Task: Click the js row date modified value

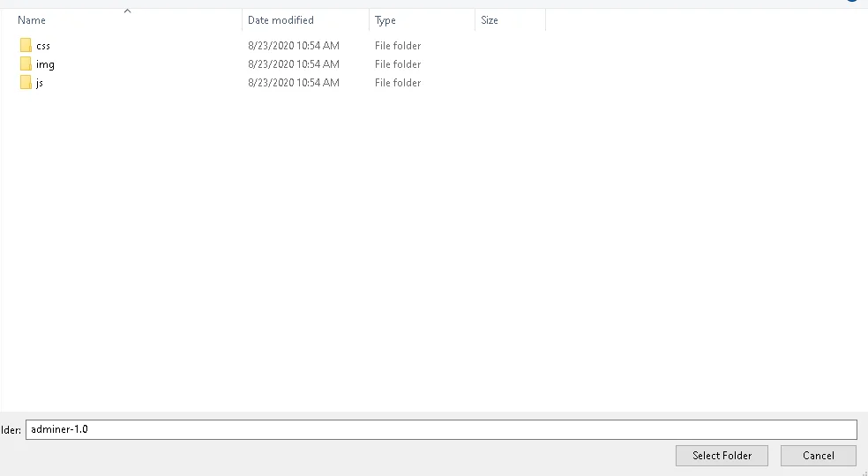Action: [x=294, y=83]
